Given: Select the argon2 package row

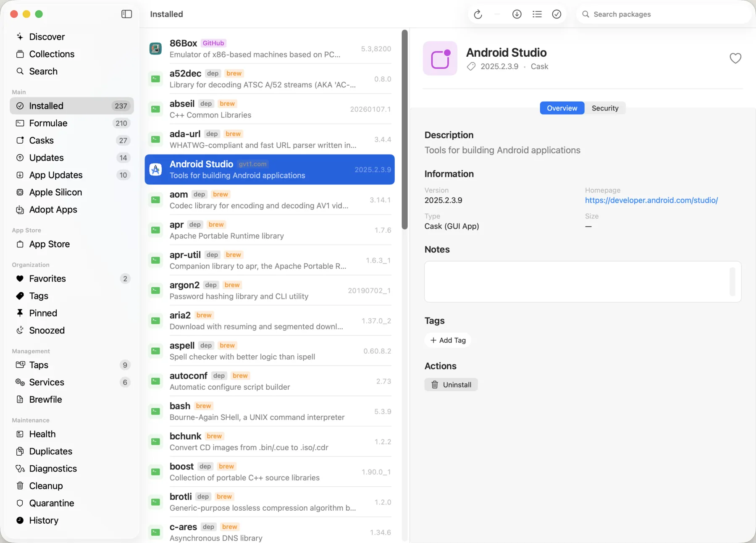Looking at the screenshot, I should point(270,291).
